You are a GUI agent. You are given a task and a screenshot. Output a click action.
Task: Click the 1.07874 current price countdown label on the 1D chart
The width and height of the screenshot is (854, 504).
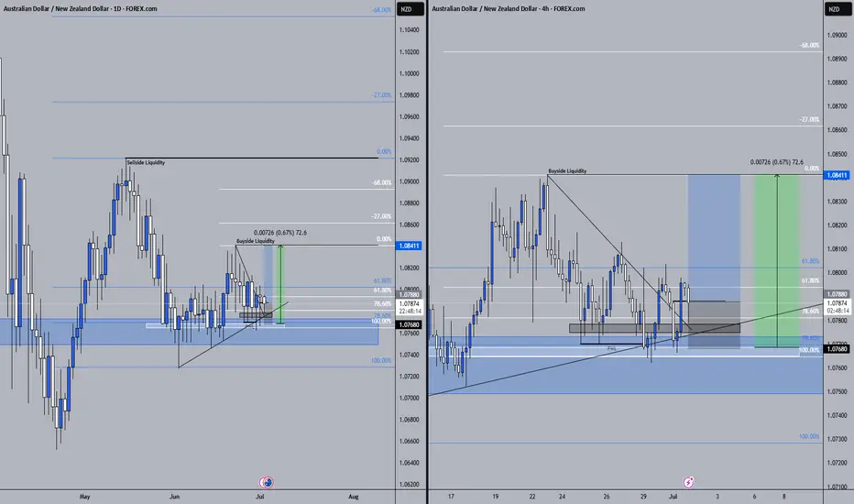click(x=410, y=307)
